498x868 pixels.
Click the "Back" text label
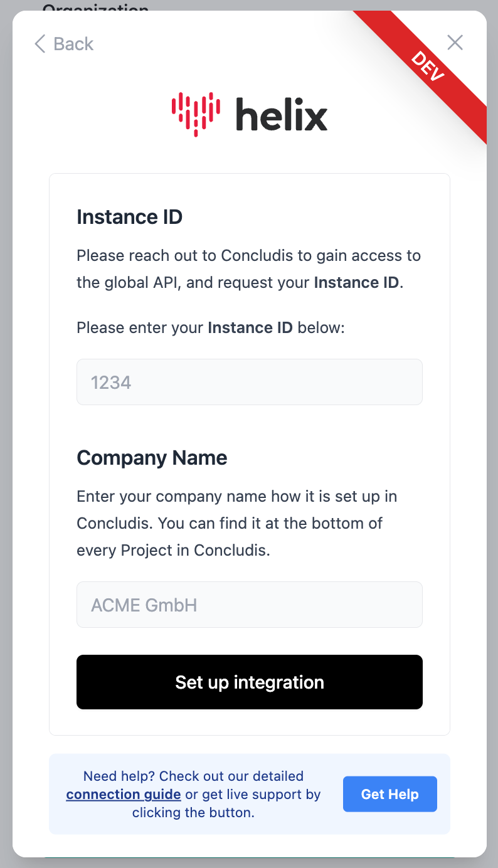[x=73, y=44]
